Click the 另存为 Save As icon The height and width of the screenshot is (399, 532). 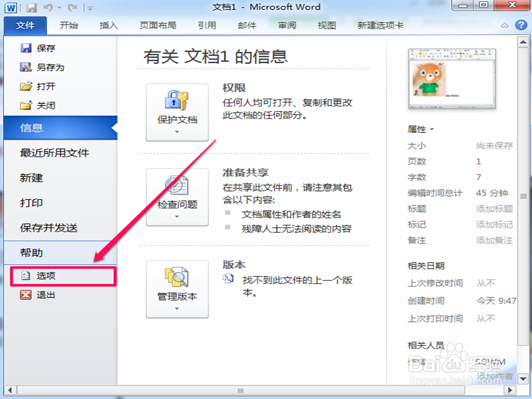coord(26,67)
